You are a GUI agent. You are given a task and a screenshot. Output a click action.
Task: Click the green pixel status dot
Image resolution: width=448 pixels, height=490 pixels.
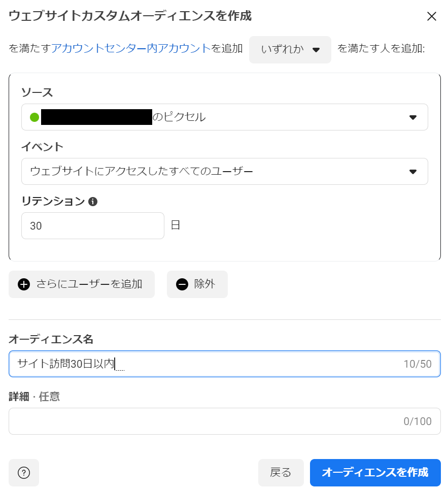click(35, 117)
